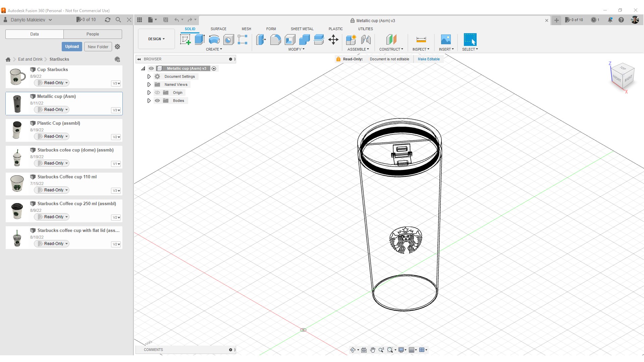Expand the Bodies folder node

pyautogui.click(x=149, y=101)
